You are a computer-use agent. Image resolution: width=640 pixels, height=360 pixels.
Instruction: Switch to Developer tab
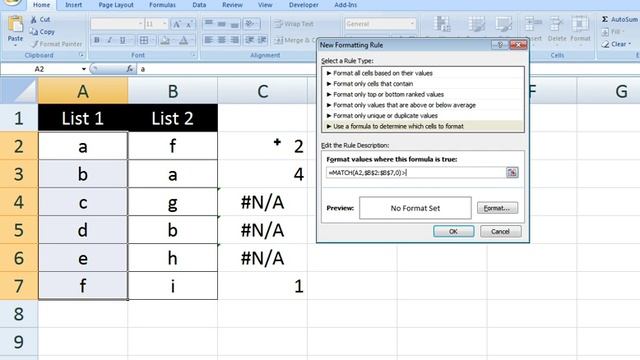(304, 5)
